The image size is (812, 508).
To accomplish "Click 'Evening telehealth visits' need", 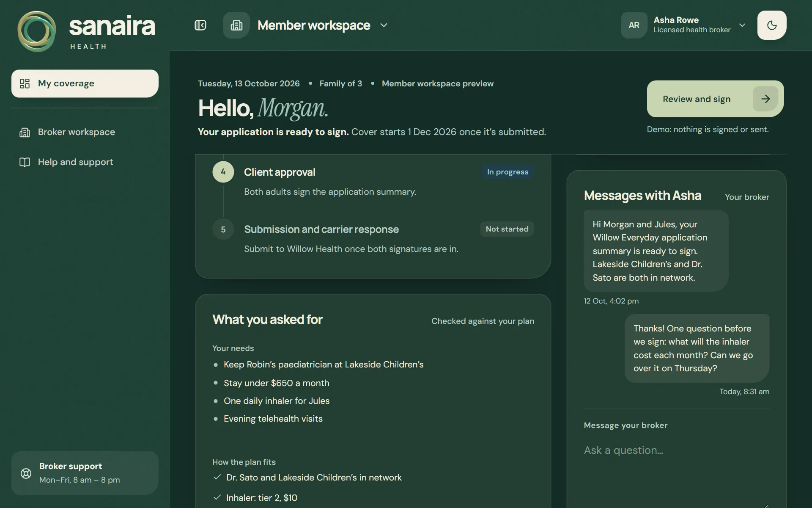I will pos(273,419).
